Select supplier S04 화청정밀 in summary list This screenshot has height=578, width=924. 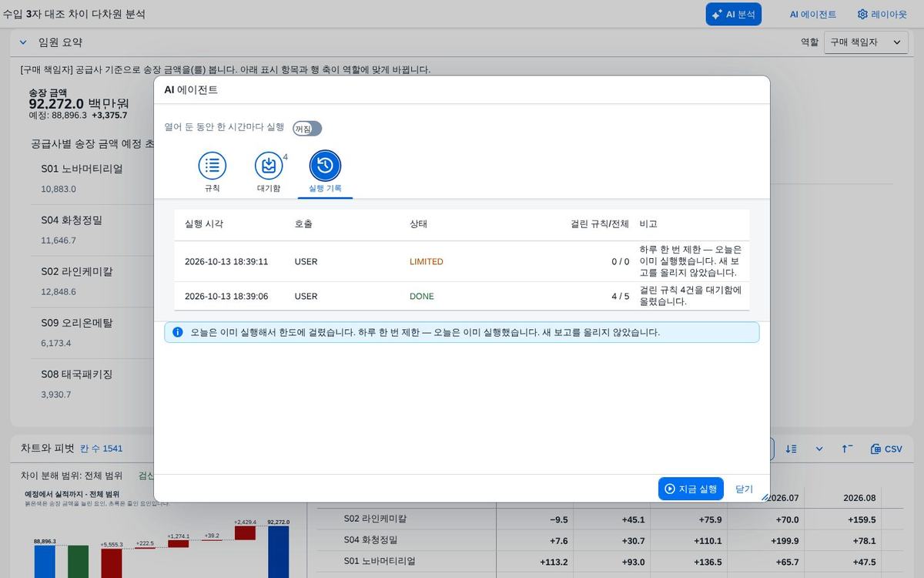pos(72,220)
